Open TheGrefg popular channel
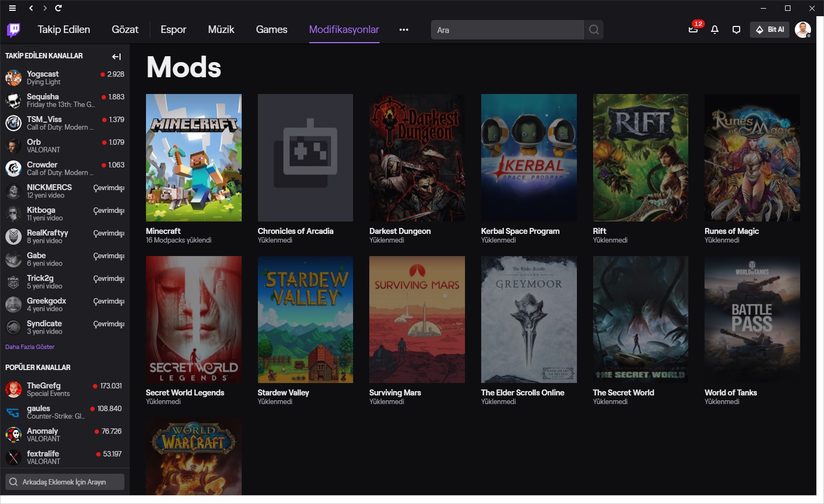824x504 pixels. pyautogui.click(x=65, y=389)
